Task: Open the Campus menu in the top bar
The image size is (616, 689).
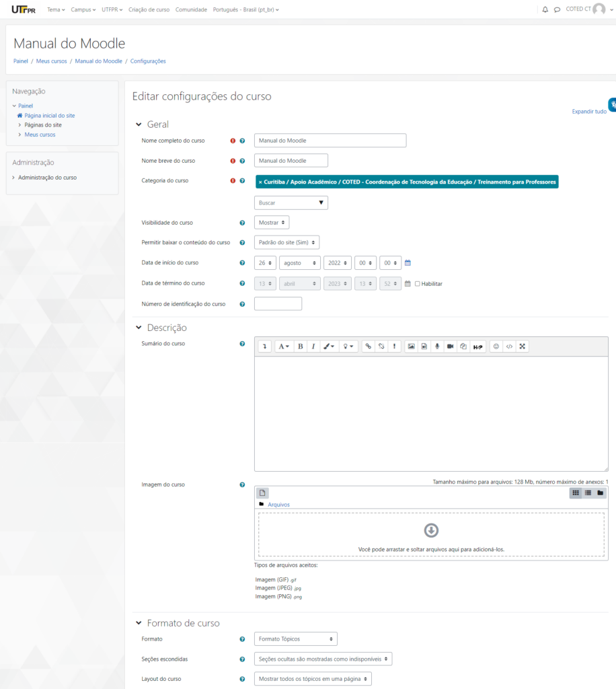Action: click(83, 9)
